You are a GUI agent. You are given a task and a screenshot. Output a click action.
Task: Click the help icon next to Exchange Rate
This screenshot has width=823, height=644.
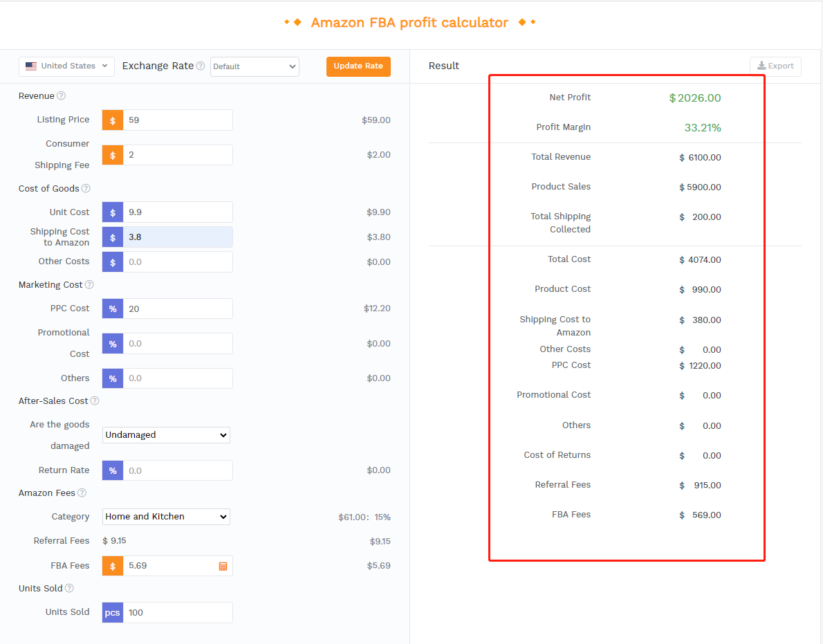click(201, 66)
